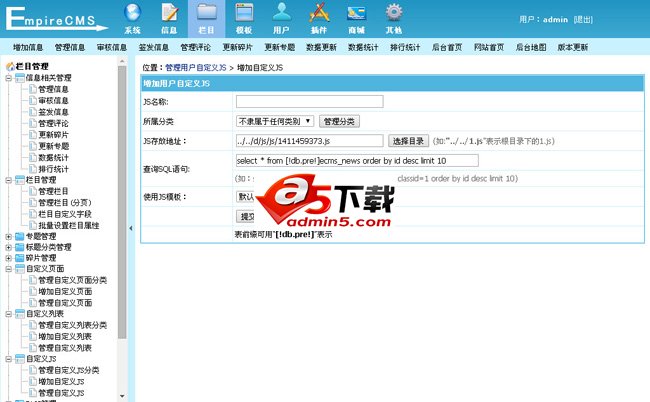Expand the 碎片管理 tree node
650x402 pixels.
(8, 258)
